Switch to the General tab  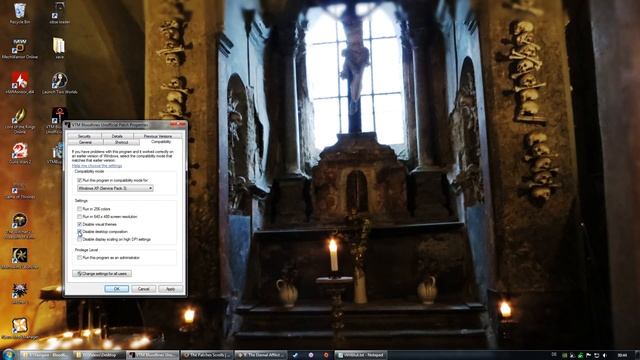click(85, 142)
